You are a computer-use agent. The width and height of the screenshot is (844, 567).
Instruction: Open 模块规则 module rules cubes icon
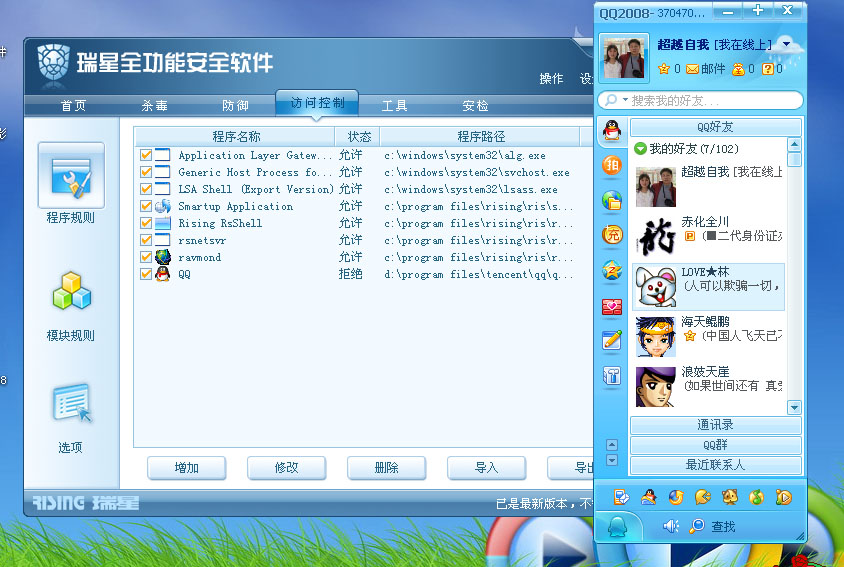point(72,291)
